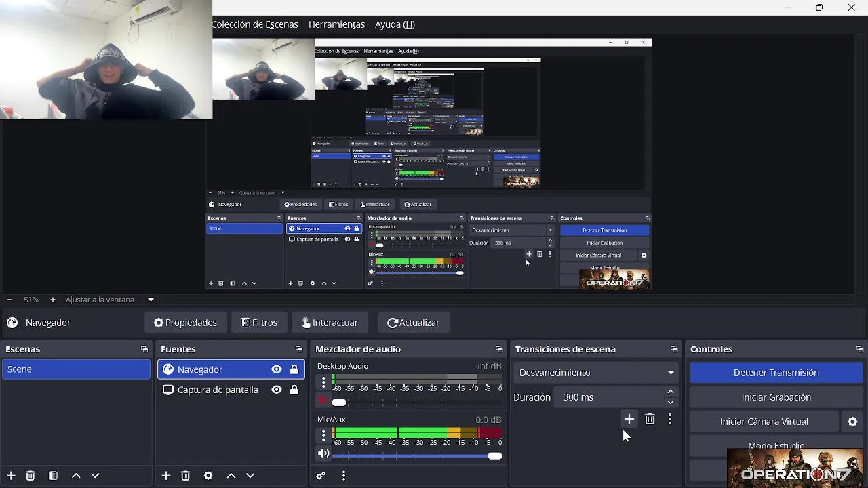Click Iniciar Cámara Virtual button

764,422
